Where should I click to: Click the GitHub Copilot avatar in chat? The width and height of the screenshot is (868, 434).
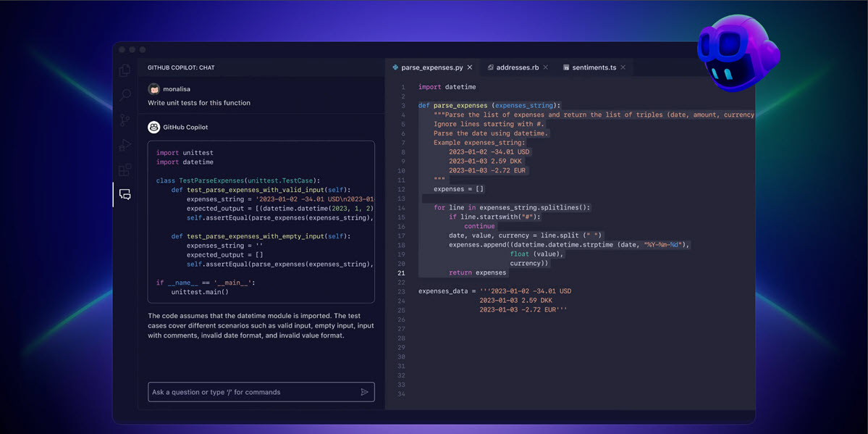(153, 127)
